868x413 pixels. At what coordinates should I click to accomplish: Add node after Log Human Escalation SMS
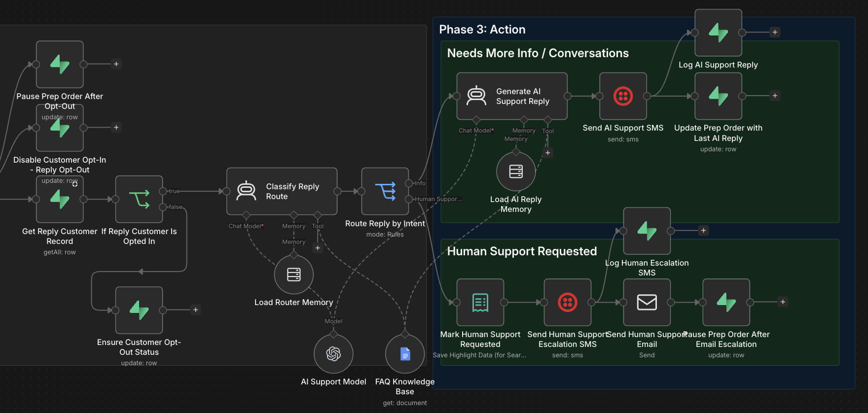point(704,231)
